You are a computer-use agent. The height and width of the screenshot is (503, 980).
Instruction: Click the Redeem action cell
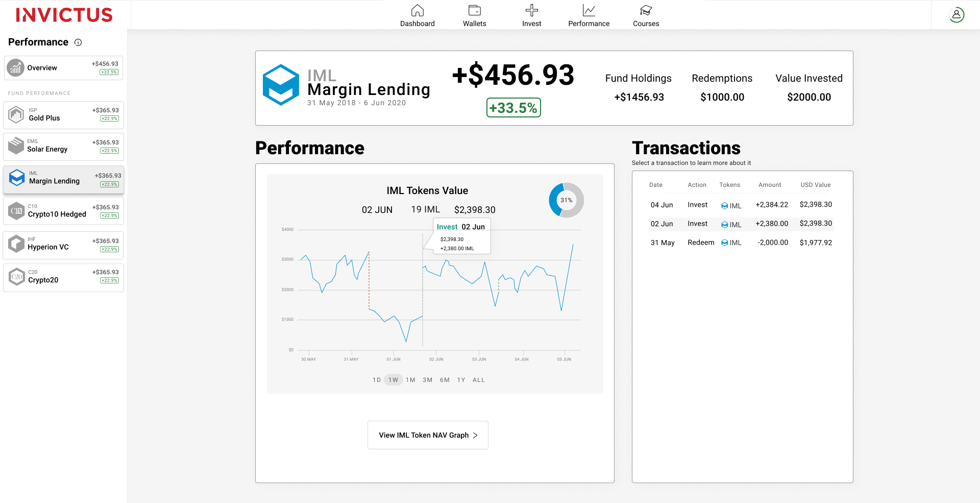(701, 243)
